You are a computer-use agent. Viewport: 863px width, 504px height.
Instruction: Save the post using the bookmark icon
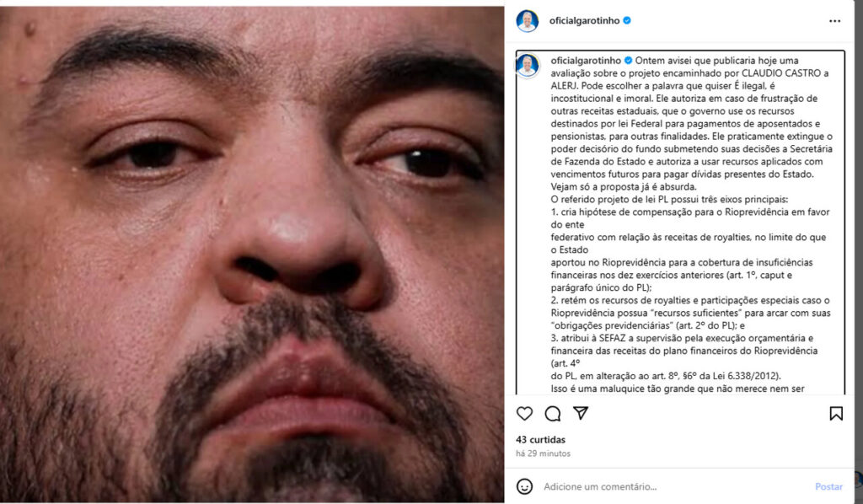pos(836,413)
